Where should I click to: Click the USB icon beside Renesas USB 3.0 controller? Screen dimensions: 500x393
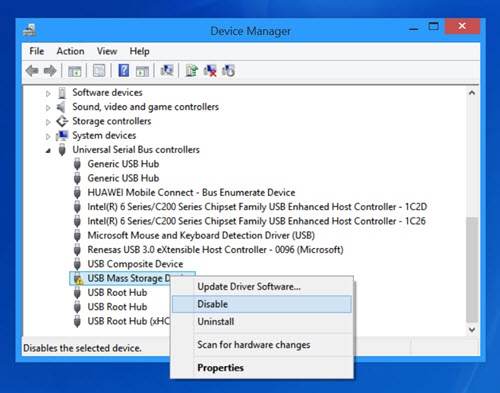[77, 250]
